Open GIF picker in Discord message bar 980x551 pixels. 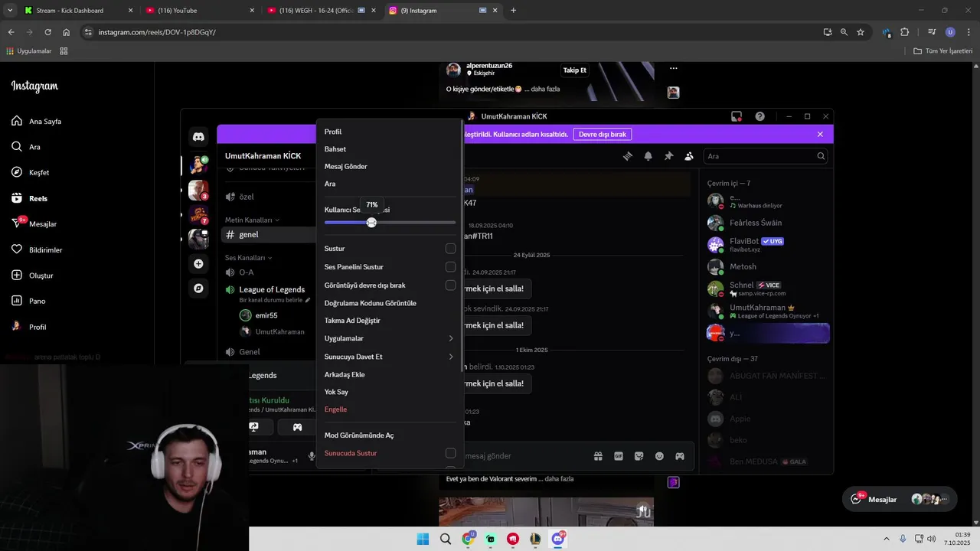[619, 456]
